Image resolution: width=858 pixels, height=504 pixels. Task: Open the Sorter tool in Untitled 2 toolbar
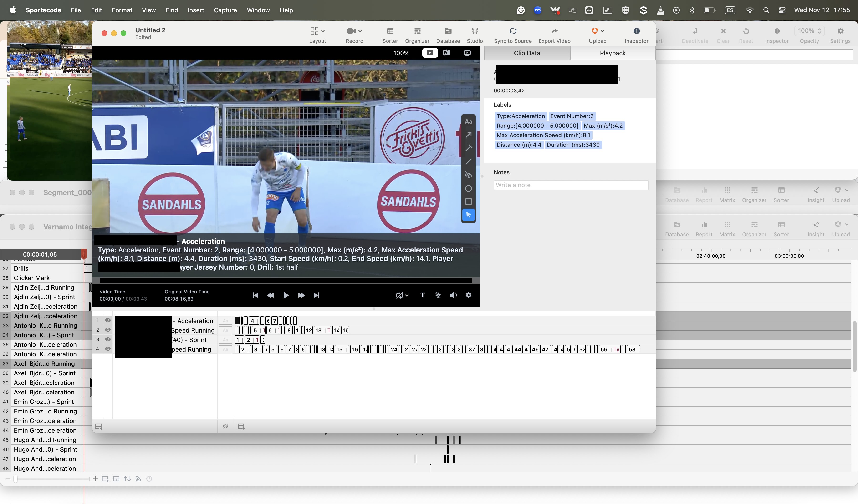coord(390,35)
